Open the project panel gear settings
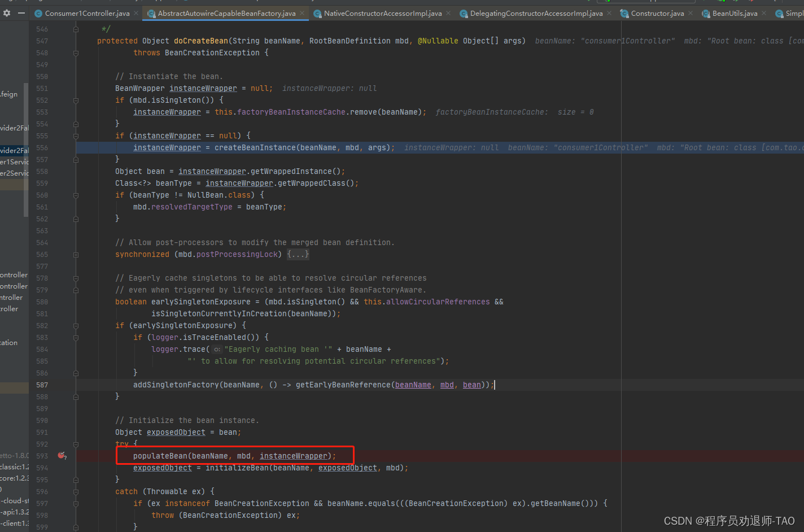804x532 pixels. [x=7, y=13]
